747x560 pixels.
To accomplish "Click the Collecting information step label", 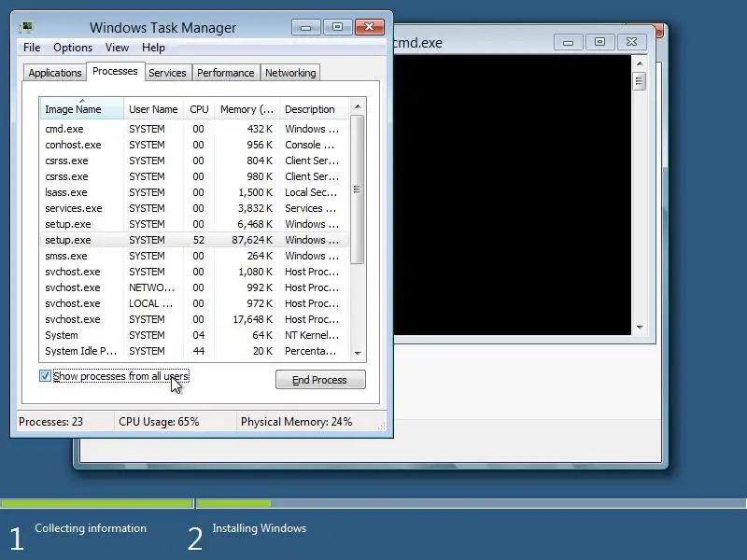I will (91, 528).
